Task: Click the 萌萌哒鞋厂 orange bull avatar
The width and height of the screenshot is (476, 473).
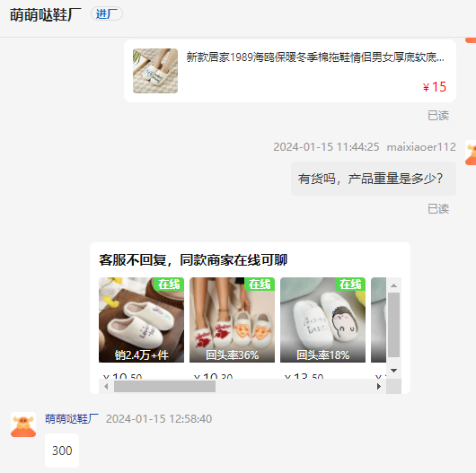Action: point(23,425)
